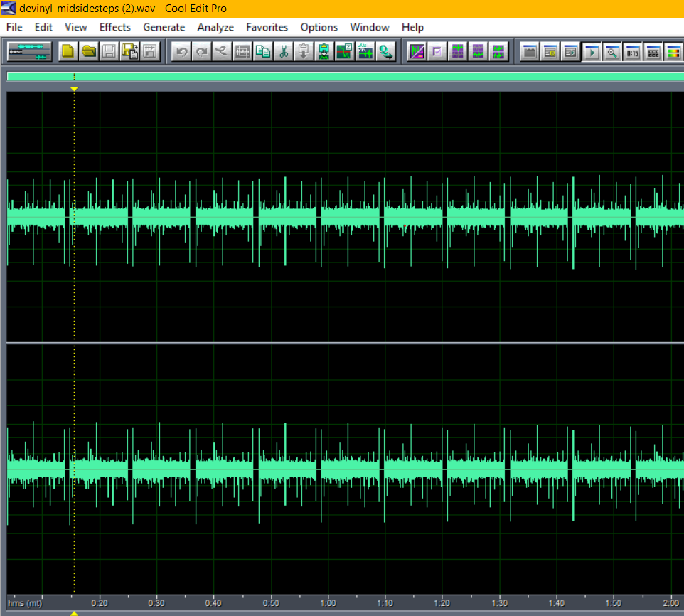Switch to Multitrack view using toolbar icon
The image size is (684, 616).
[x=29, y=51]
